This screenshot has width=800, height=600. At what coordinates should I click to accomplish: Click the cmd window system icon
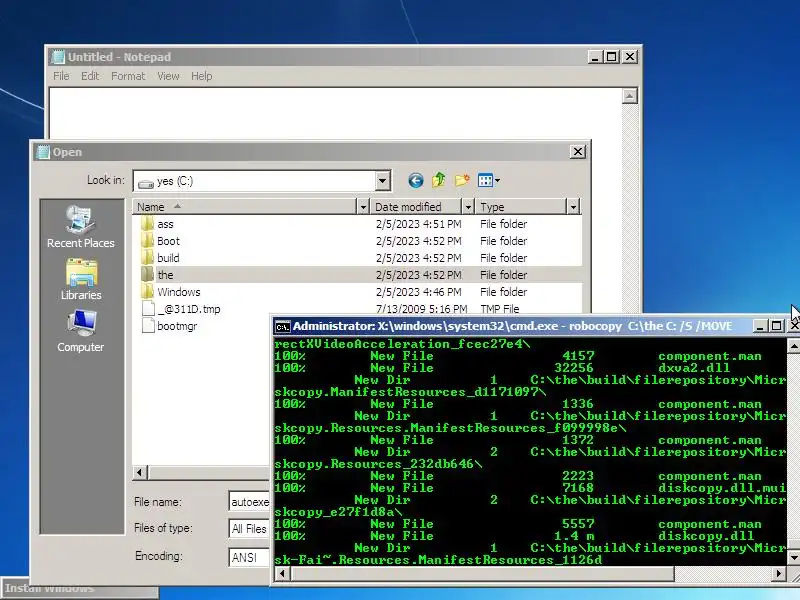(x=282, y=327)
